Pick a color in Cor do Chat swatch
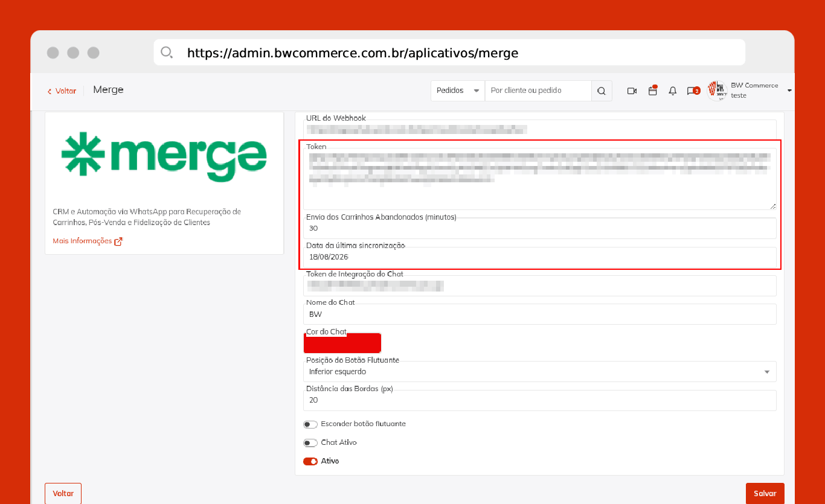 tap(342, 343)
